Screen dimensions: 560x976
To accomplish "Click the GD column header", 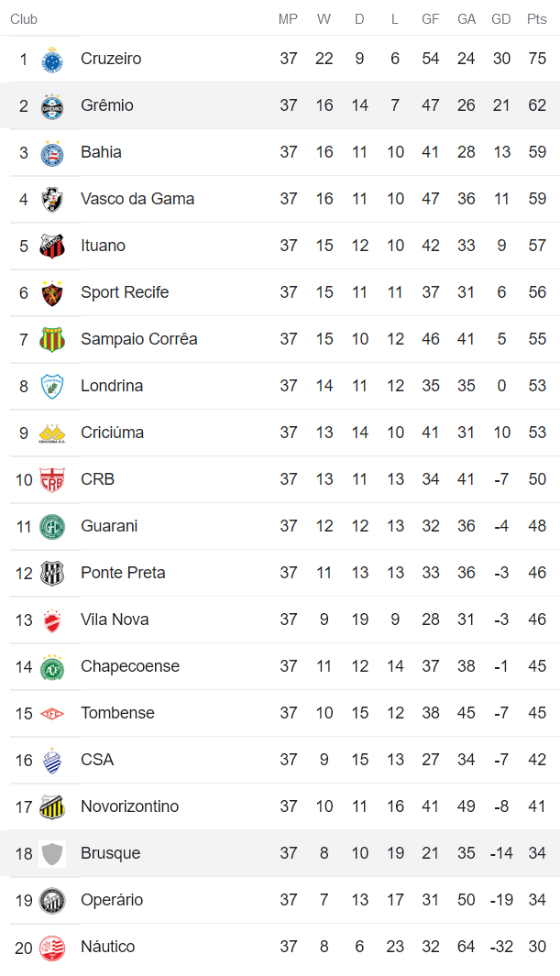I will click(501, 19).
